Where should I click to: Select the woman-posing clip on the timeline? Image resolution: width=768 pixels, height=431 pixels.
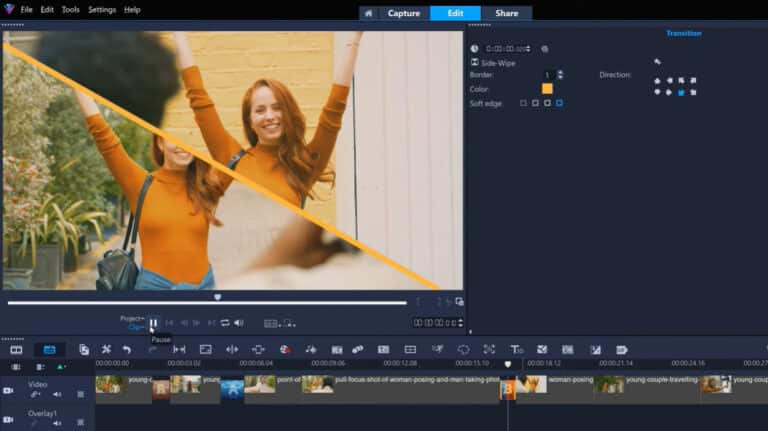coord(555,388)
